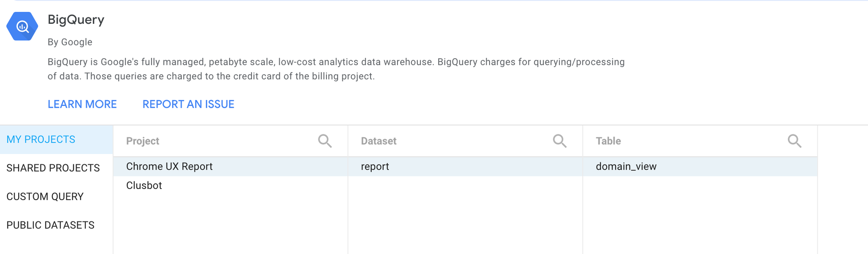Choose the Clusbot project
The width and height of the screenshot is (868, 254).
pos(231,186)
